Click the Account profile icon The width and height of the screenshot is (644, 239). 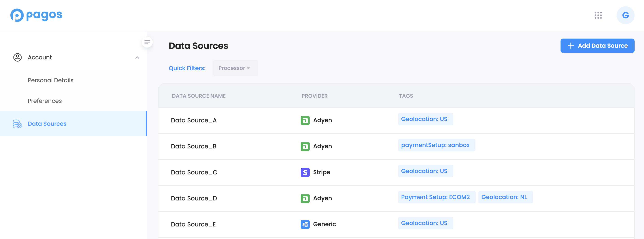coord(17,57)
